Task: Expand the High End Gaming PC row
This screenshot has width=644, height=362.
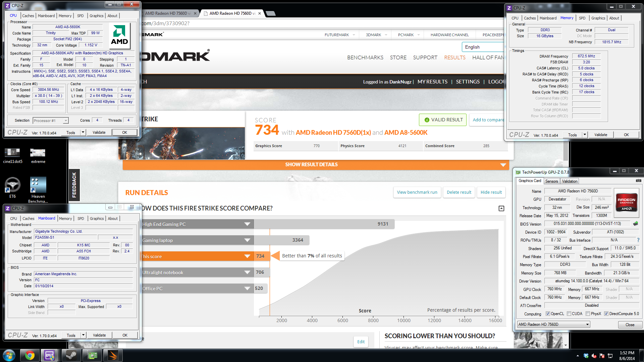Action: (x=247, y=224)
